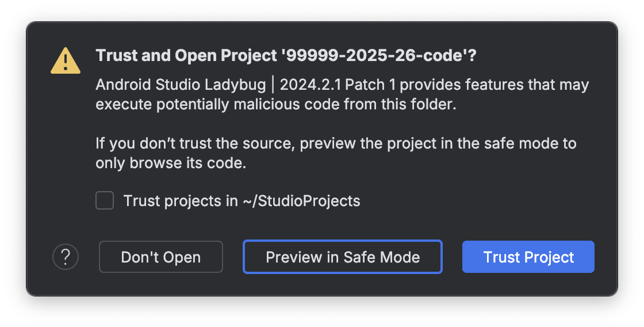Click the yellow warning triangle icon
Screen dimensions: 644x327
point(66,60)
